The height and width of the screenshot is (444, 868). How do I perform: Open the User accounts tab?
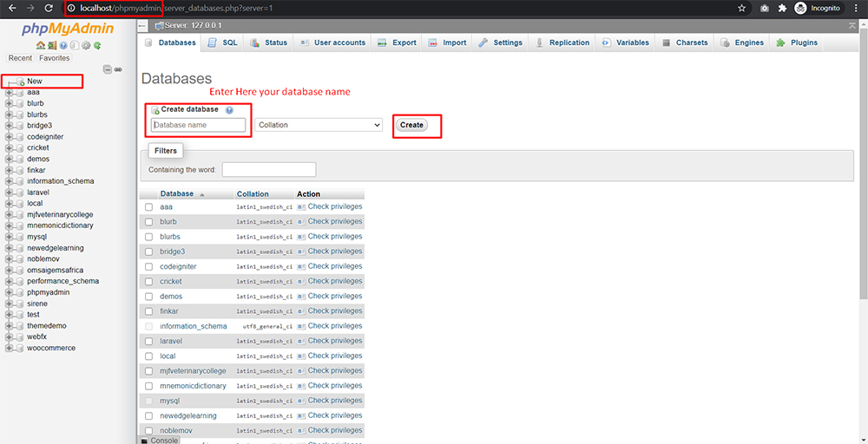click(332, 42)
